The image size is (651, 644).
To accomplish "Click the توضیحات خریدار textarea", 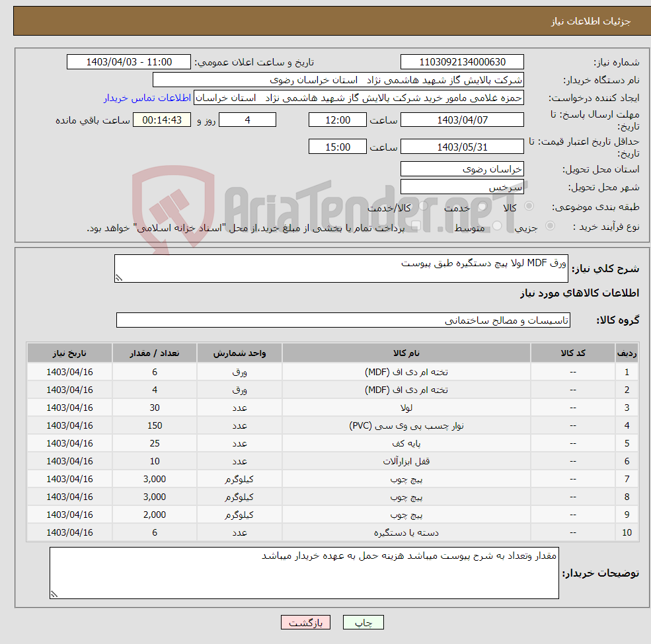I will [304, 573].
